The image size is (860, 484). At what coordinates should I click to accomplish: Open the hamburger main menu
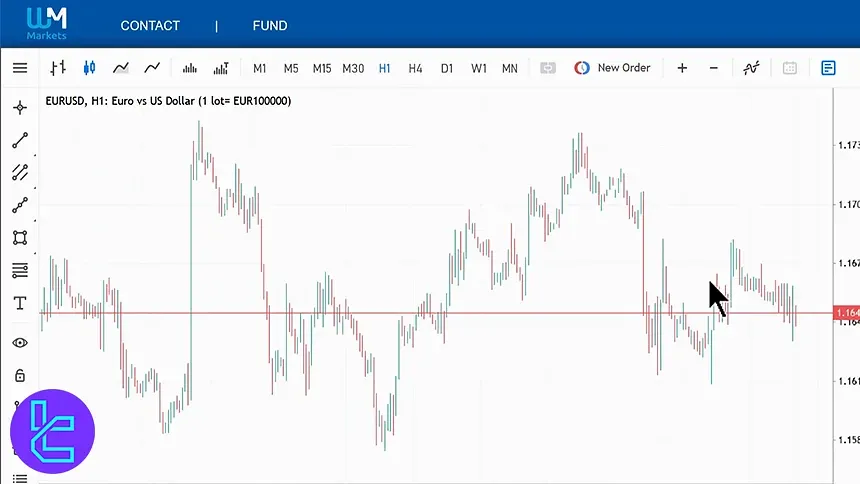[x=20, y=68]
